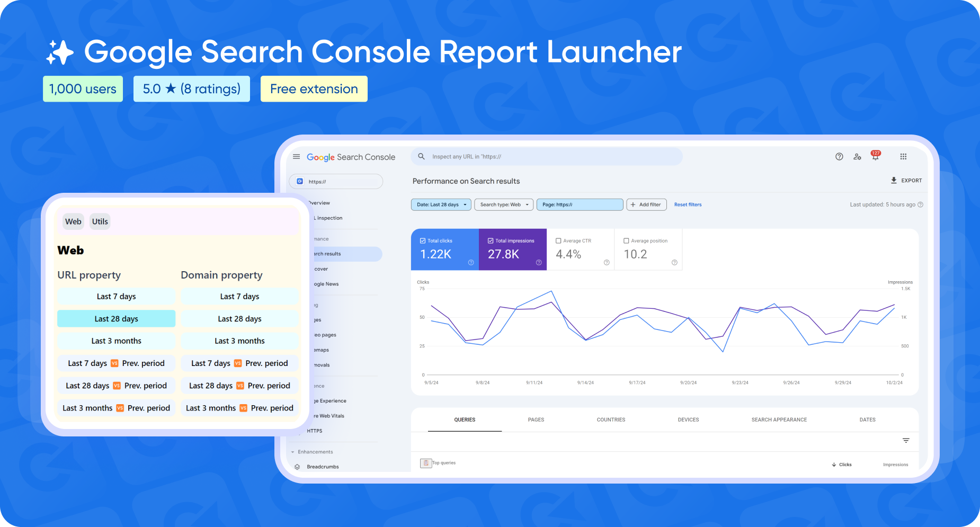The image size is (980, 527).
Task: Click the search magnifier in URL inspection bar
Action: (x=421, y=156)
